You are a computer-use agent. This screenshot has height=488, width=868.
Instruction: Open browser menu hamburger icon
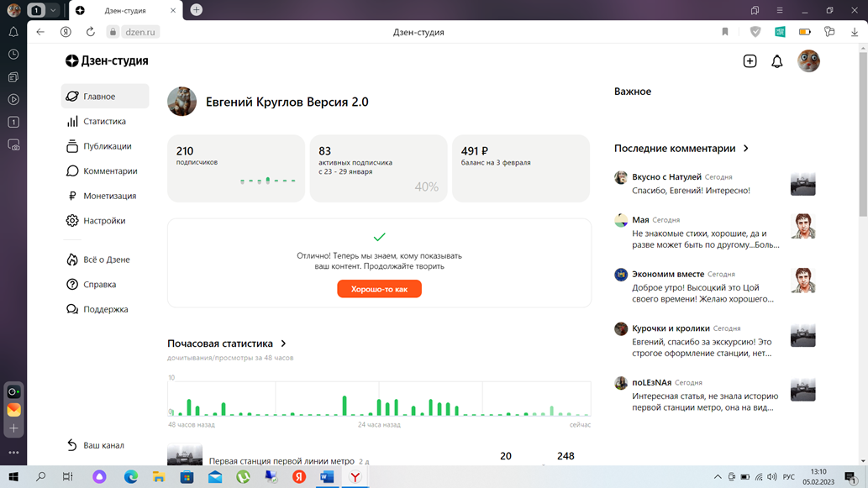click(x=780, y=10)
